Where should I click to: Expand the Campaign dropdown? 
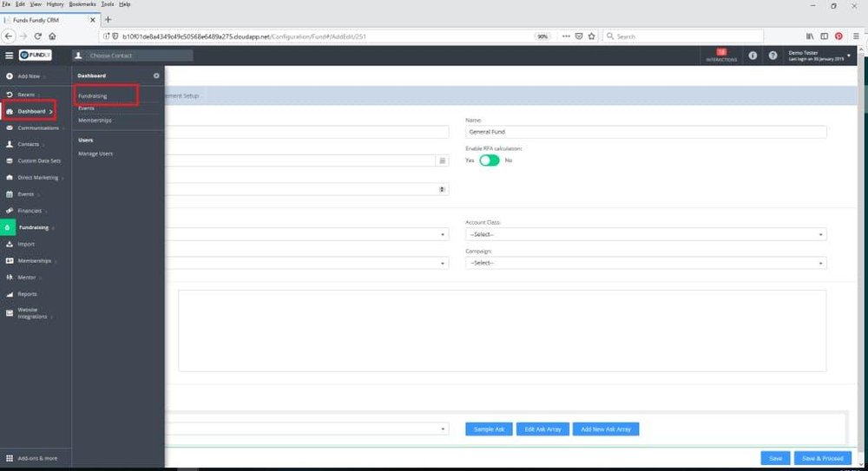click(646, 263)
